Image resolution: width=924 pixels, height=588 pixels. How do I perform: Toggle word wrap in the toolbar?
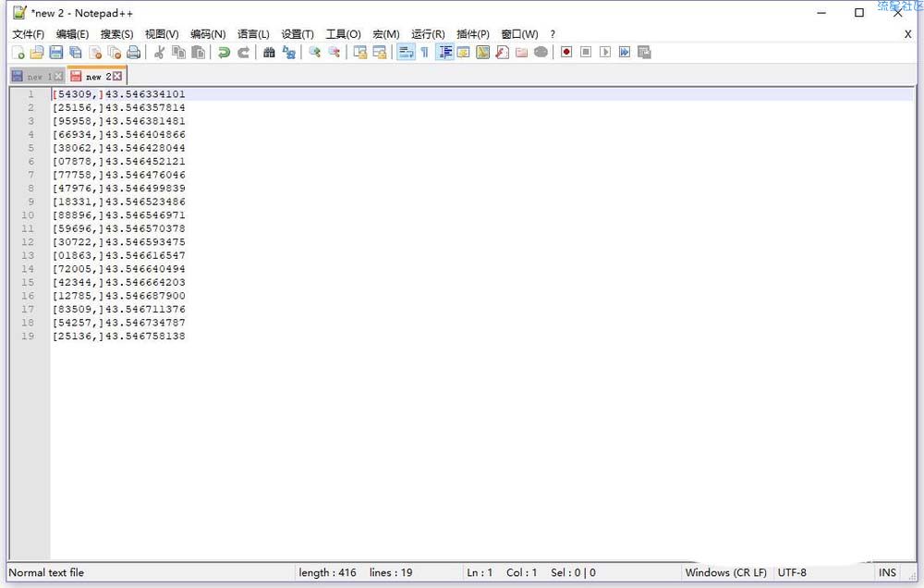tap(406, 53)
